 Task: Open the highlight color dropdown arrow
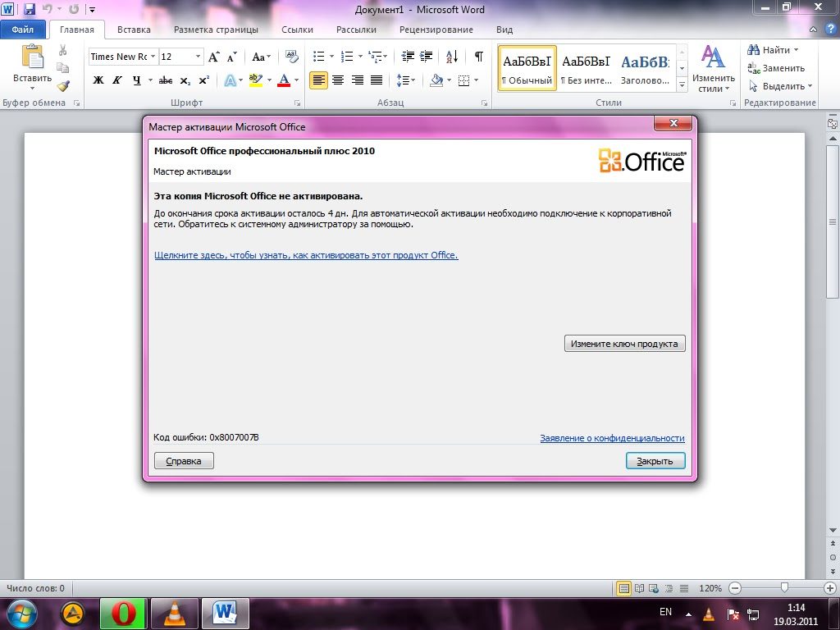pos(269,80)
